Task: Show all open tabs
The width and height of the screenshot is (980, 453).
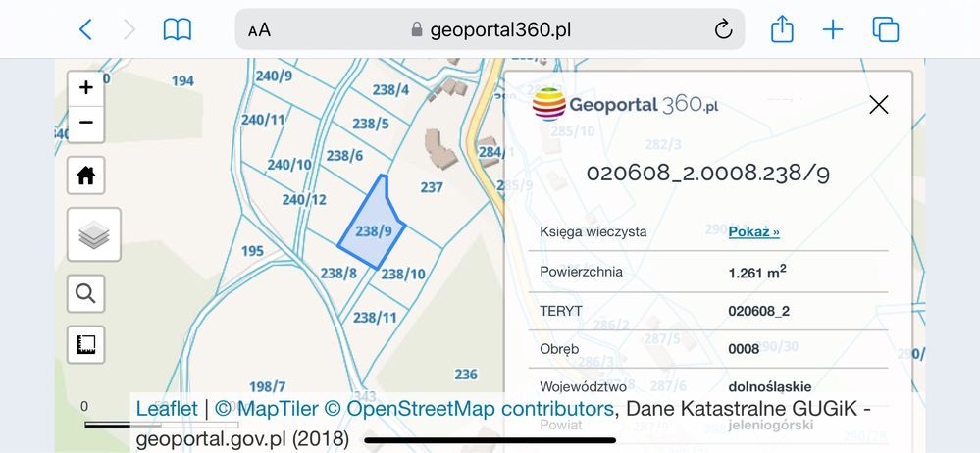Action: click(886, 29)
